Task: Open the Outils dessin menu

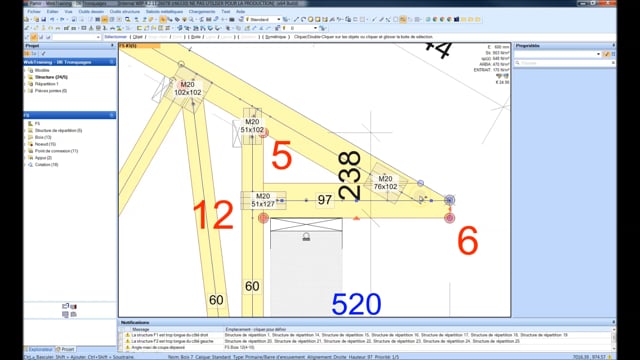Action: pos(91,12)
